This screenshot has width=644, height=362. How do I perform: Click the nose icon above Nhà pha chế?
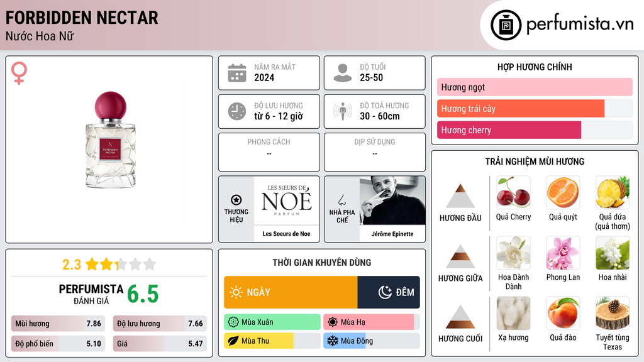click(341, 200)
